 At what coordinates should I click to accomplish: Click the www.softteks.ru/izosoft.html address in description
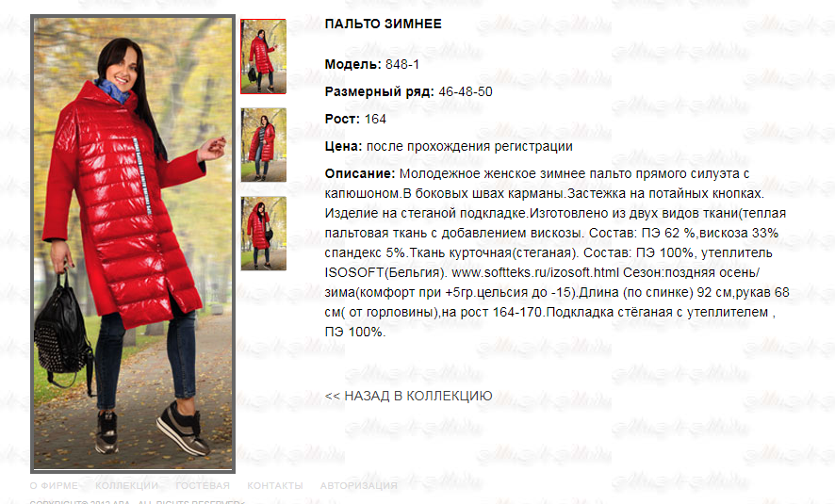(535, 272)
